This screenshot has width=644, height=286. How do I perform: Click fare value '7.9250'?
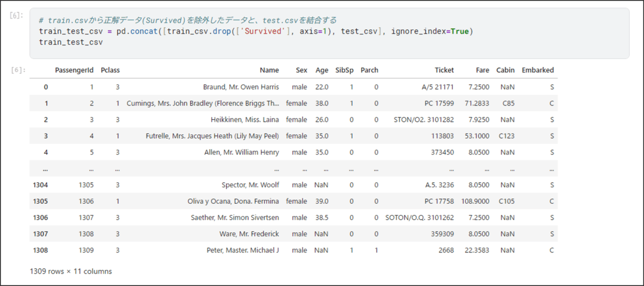(x=479, y=120)
